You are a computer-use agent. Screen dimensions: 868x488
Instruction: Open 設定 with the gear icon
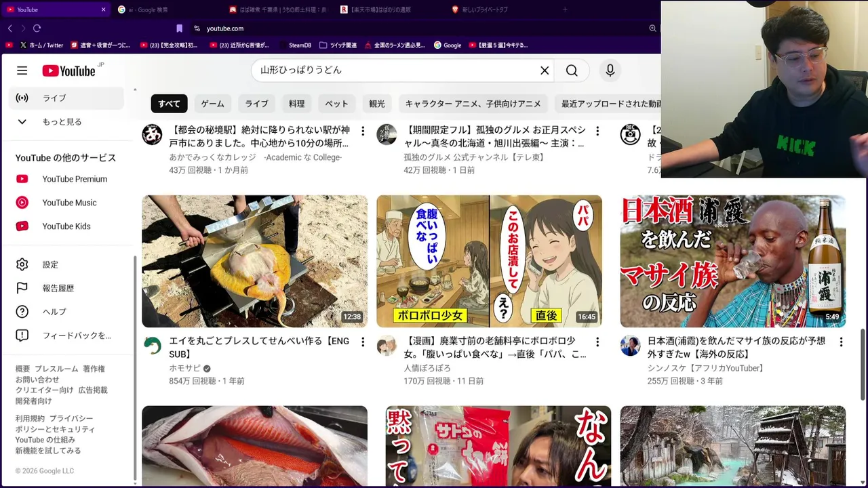66,264
